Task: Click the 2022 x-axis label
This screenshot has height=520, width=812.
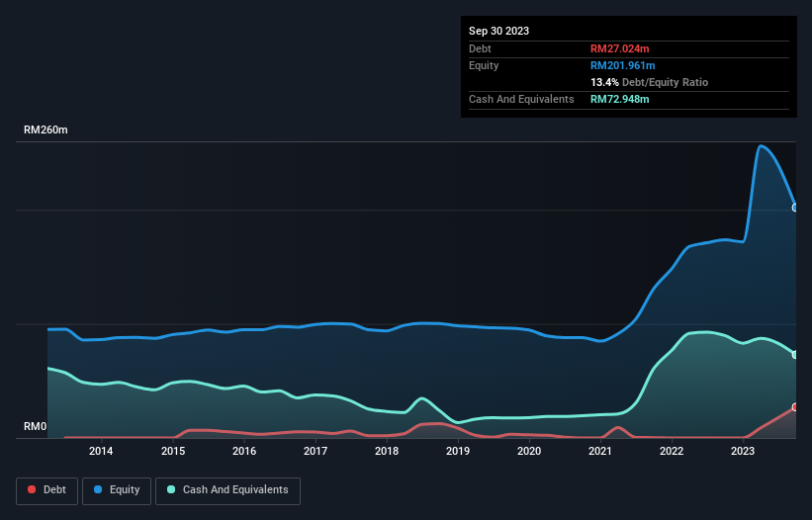Action: 672,451
